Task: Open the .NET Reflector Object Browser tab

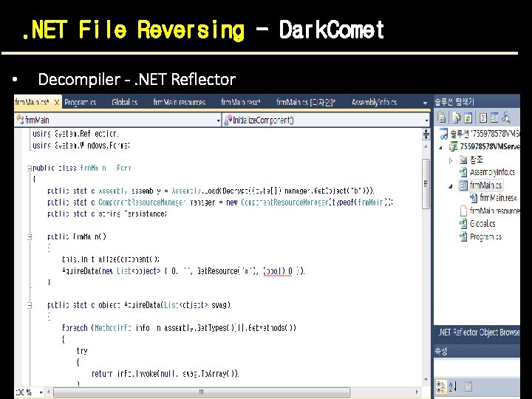Action: [478, 332]
